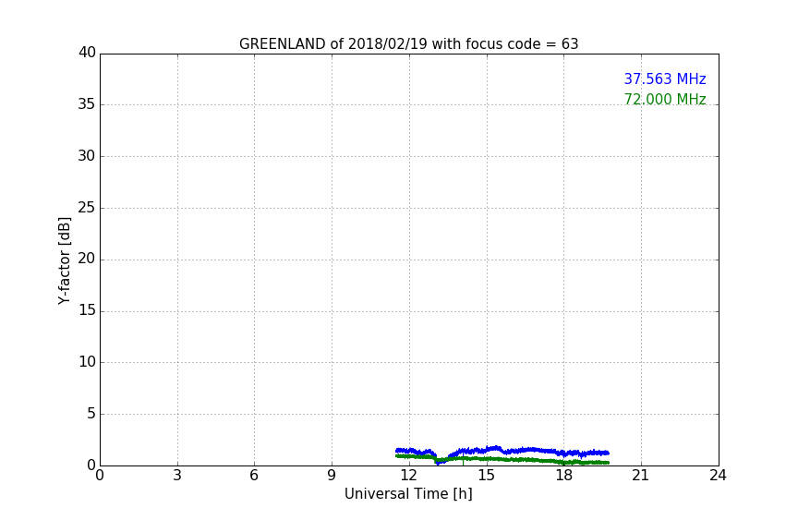
Task: Click y-axis tick label 25
Action: pyautogui.click(x=87, y=207)
